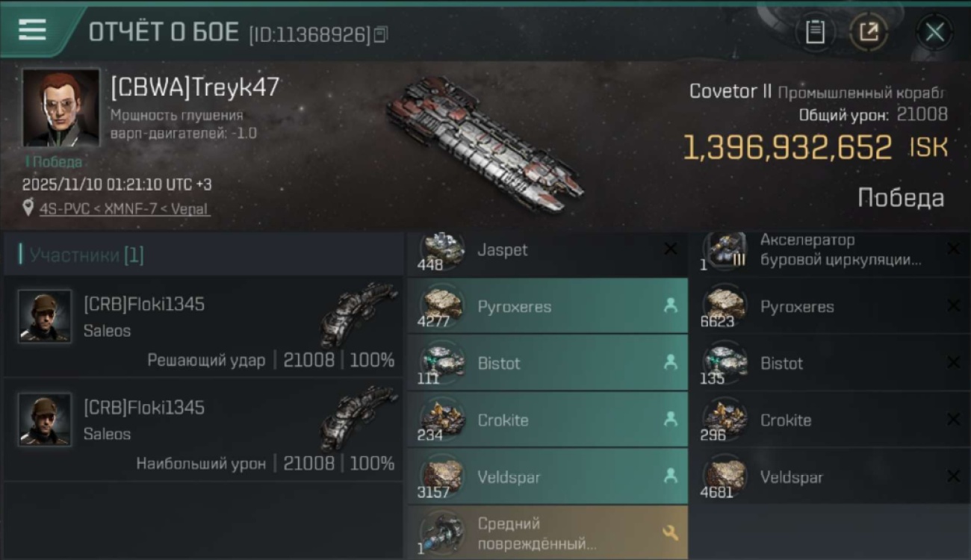The image size is (971, 560).
Task: Select the dropped Pyroxeres item
Action: coord(547,306)
